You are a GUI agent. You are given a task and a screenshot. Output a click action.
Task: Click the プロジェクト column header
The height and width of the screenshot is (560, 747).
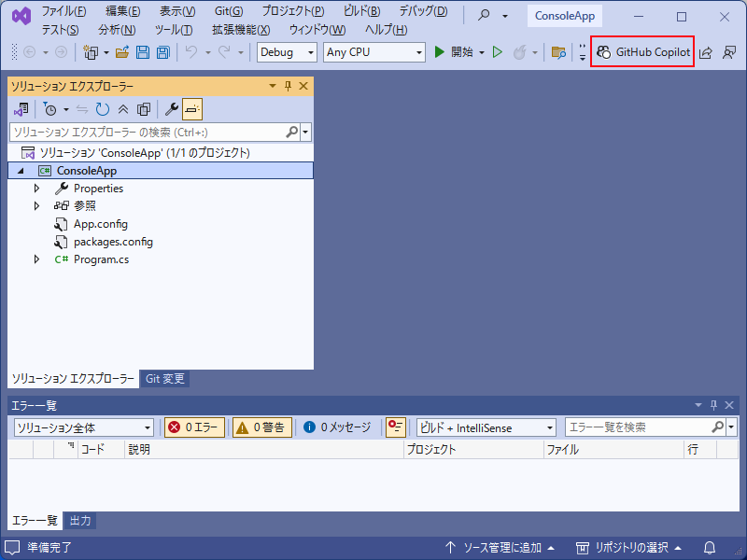click(473, 450)
